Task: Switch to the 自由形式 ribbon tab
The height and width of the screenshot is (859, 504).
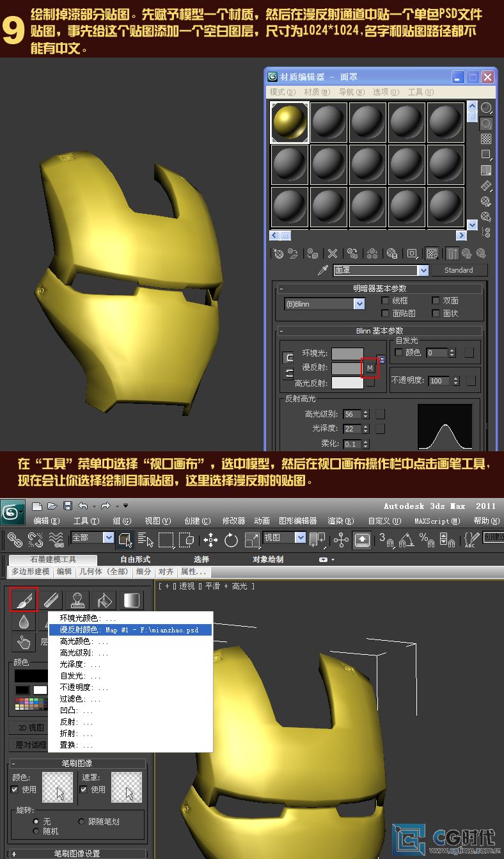Action: pyautogui.click(x=135, y=559)
